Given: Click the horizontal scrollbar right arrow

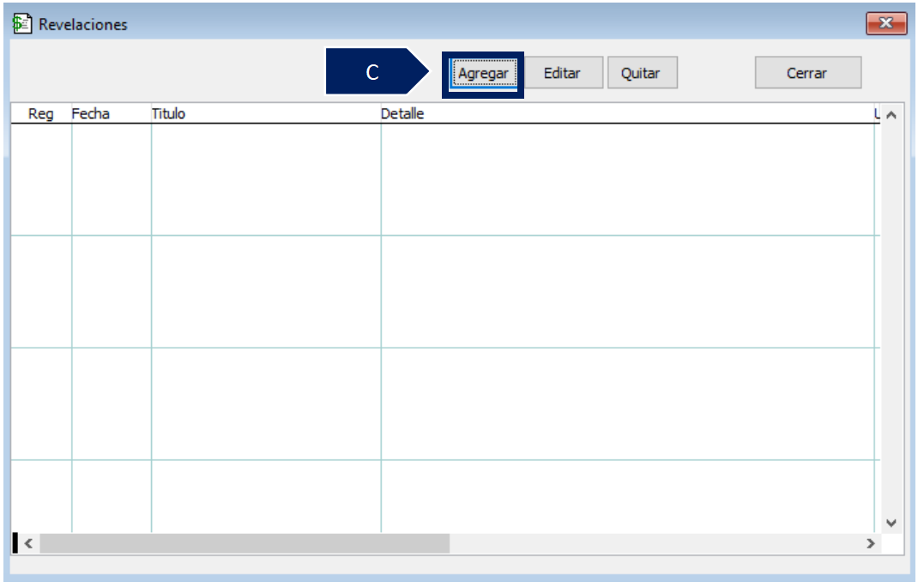Looking at the screenshot, I should tap(871, 543).
